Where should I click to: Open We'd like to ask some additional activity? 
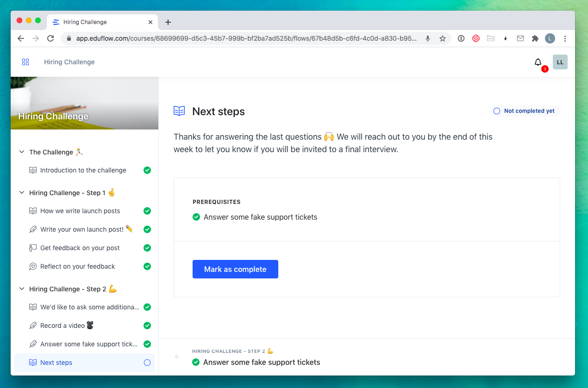[84, 307]
